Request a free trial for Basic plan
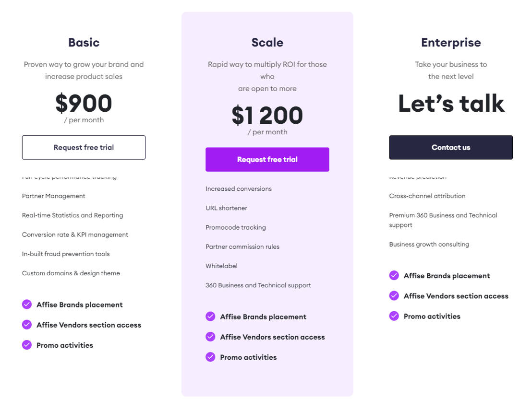The image size is (532, 411). click(x=84, y=147)
